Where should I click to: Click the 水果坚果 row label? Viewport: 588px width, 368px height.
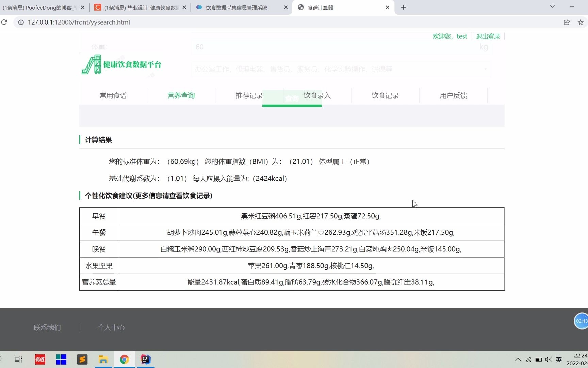[99, 266]
